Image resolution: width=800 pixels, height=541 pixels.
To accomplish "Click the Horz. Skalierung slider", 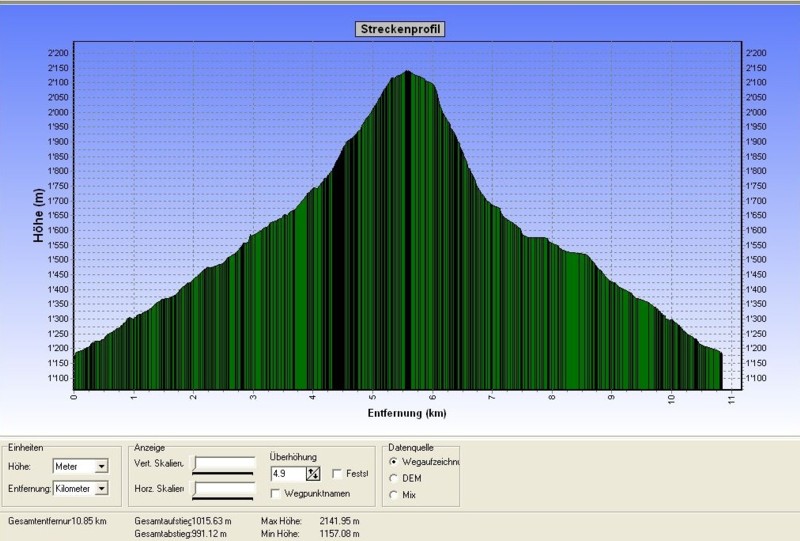I will pyautogui.click(x=224, y=488).
